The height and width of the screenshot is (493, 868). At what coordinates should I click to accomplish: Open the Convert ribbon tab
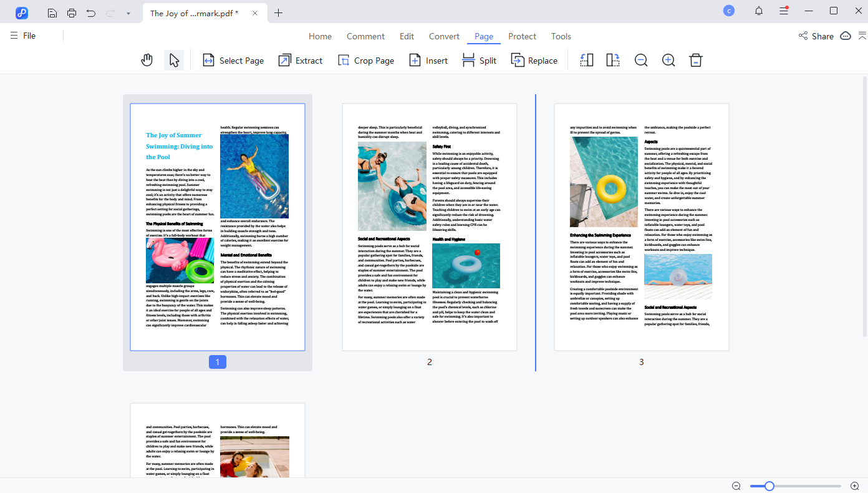pos(444,36)
